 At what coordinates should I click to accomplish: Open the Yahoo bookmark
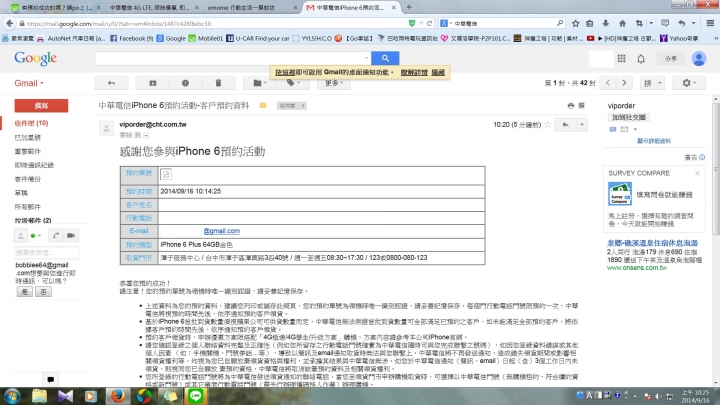[680, 39]
